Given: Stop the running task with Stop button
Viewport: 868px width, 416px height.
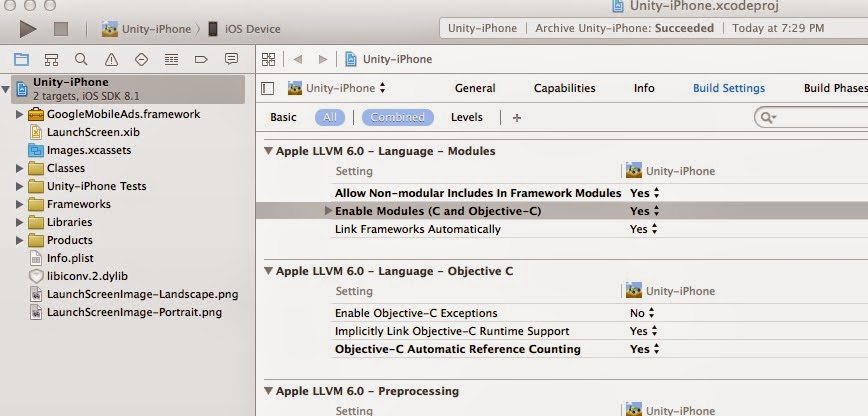Looking at the screenshot, I should [61, 29].
